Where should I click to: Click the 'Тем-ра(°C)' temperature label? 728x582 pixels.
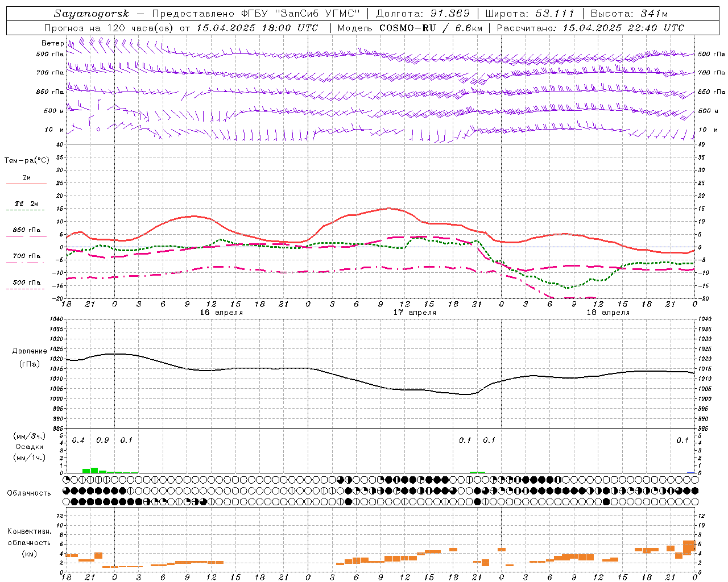[x=27, y=161]
